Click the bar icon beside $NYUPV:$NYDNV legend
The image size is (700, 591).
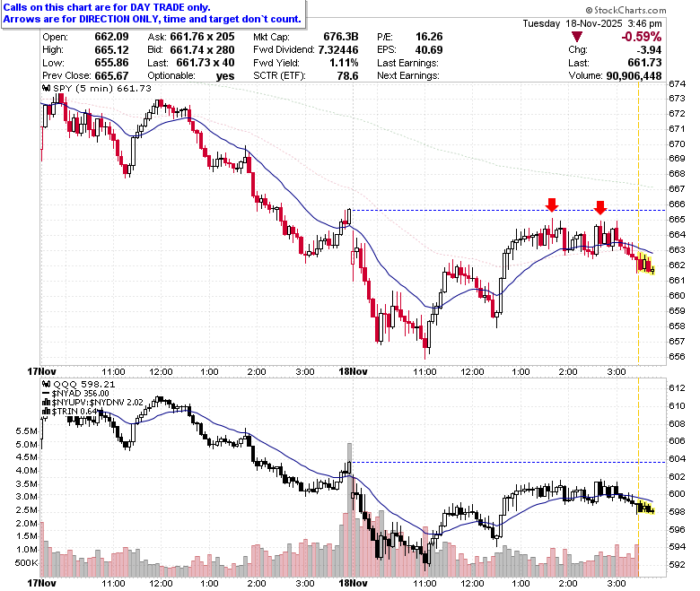click(x=47, y=402)
